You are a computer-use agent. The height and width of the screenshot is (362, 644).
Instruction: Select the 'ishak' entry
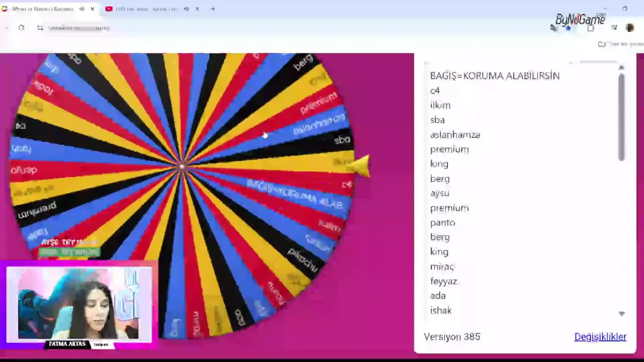tap(441, 311)
